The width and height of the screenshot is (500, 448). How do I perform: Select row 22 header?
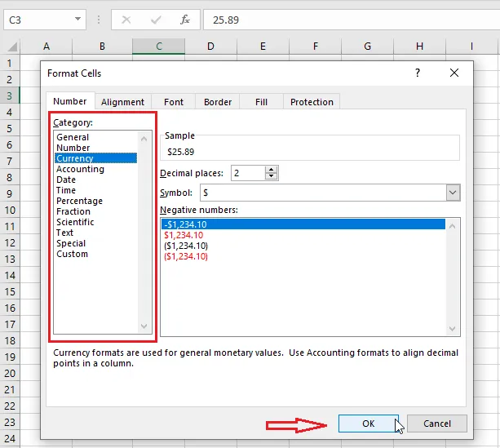click(10, 406)
